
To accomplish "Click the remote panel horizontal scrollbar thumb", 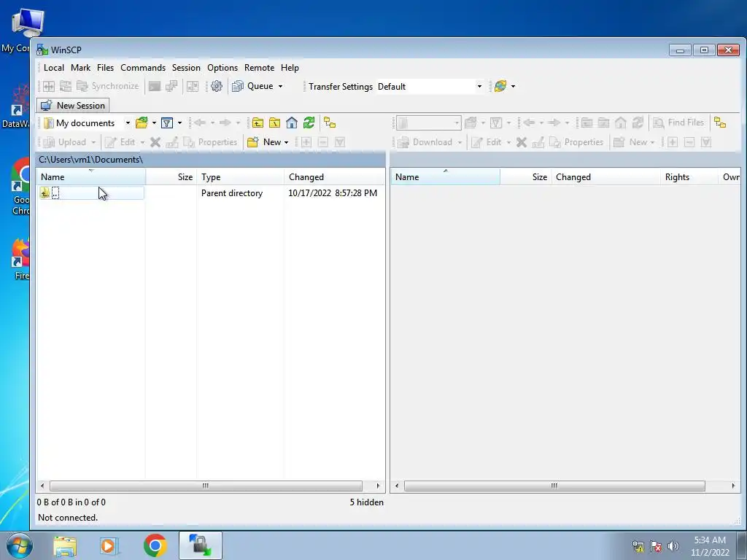I will coord(554,486).
